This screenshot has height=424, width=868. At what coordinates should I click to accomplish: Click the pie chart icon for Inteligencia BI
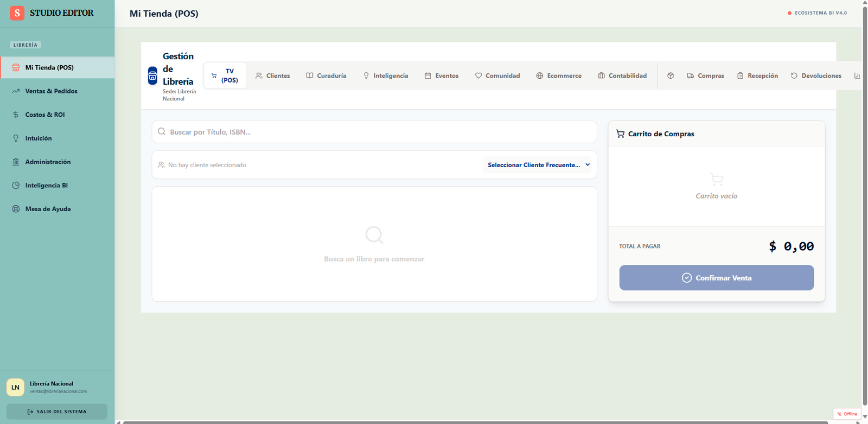pyautogui.click(x=16, y=185)
